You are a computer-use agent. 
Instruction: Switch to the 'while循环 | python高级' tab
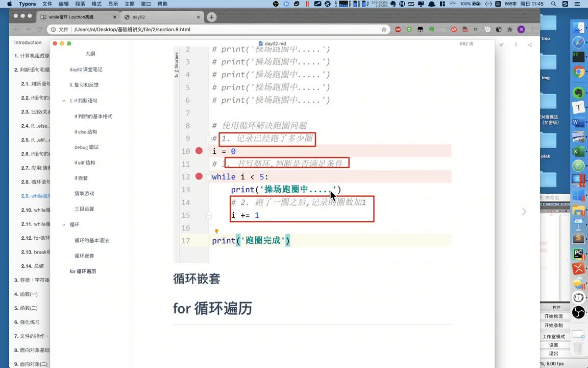tap(79, 17)
